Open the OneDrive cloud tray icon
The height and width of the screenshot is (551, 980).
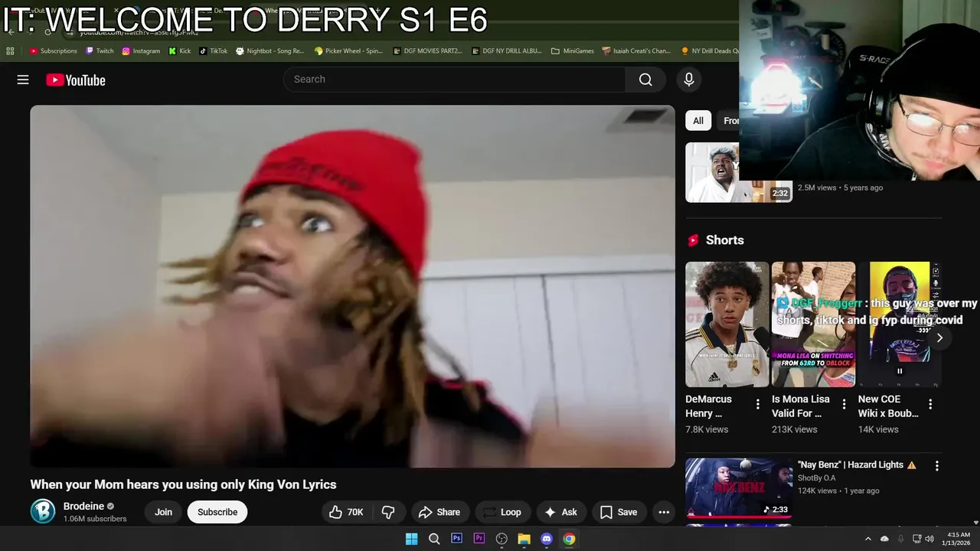click(x=884, y=539)
